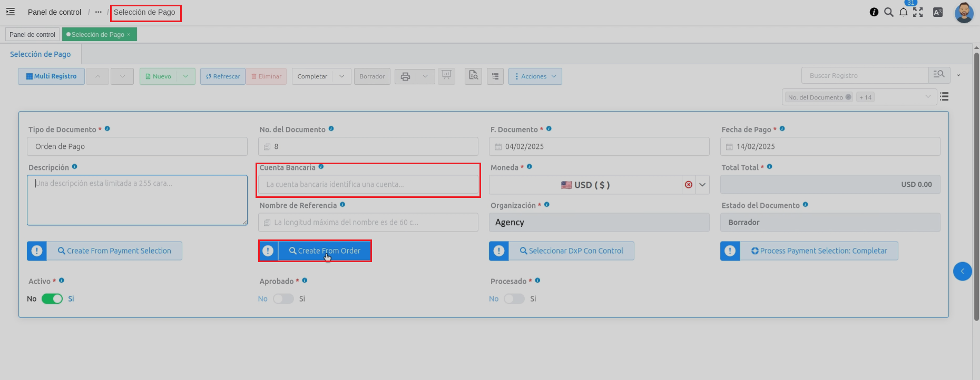Open the notifications bell icon

click(903, 12)
